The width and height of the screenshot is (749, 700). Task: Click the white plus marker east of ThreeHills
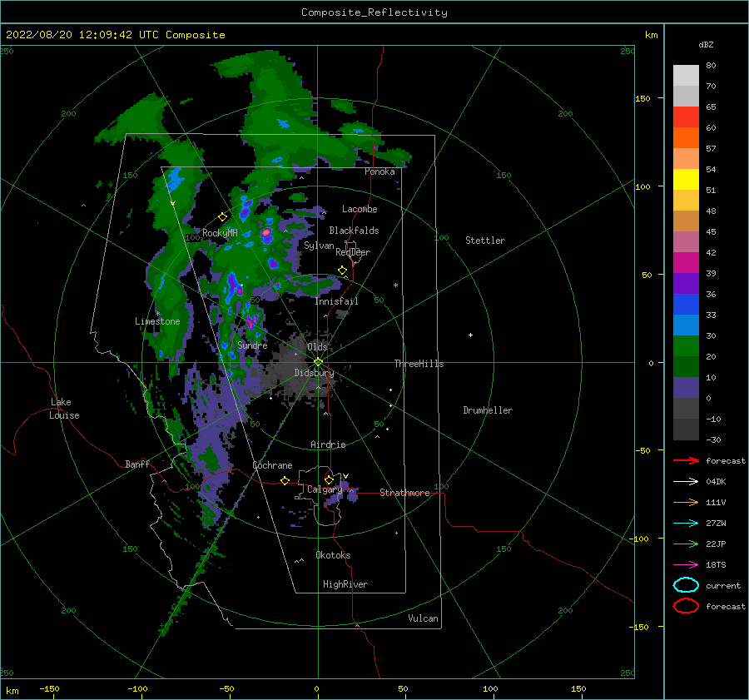click(x=470, y=335)
